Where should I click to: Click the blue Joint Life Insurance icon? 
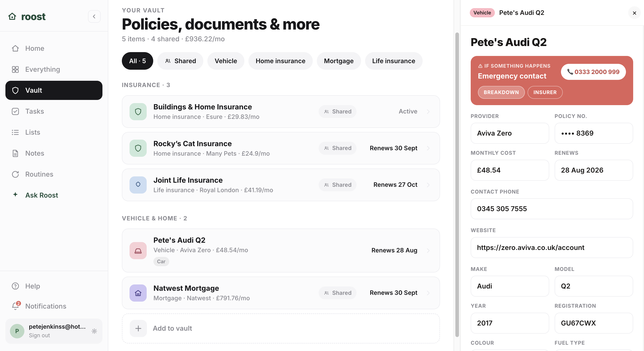[138, 185]
